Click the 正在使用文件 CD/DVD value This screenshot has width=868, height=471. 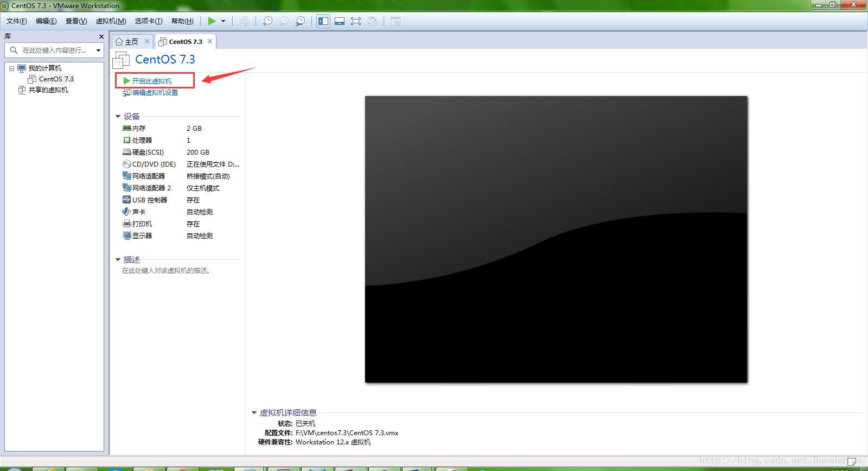click(x=213, y=164)
